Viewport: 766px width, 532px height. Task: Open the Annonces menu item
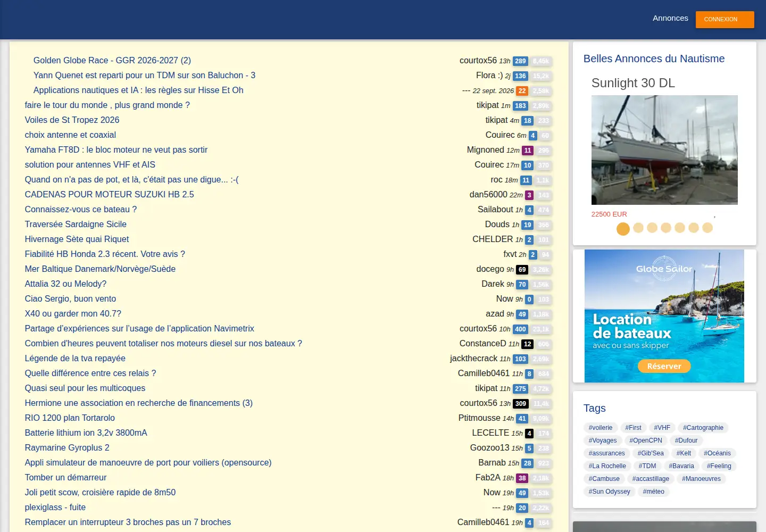(x=670, y=18)
